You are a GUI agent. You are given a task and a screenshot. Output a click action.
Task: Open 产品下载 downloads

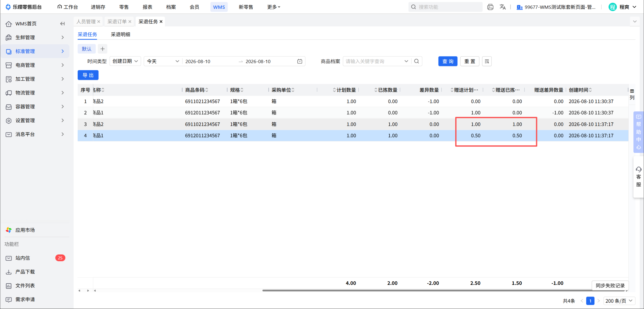pos(25,272)
